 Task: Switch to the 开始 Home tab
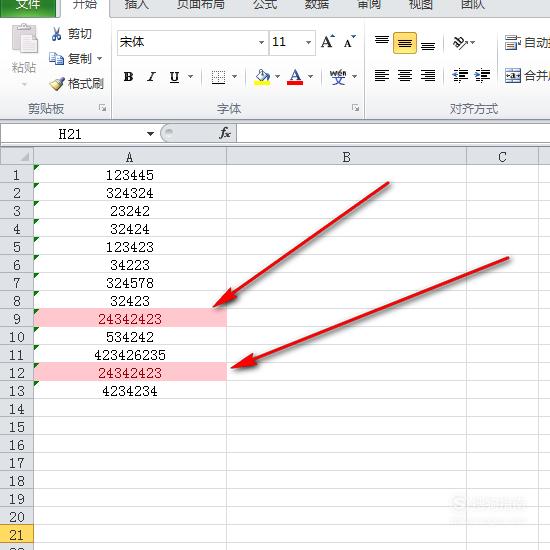85,7
